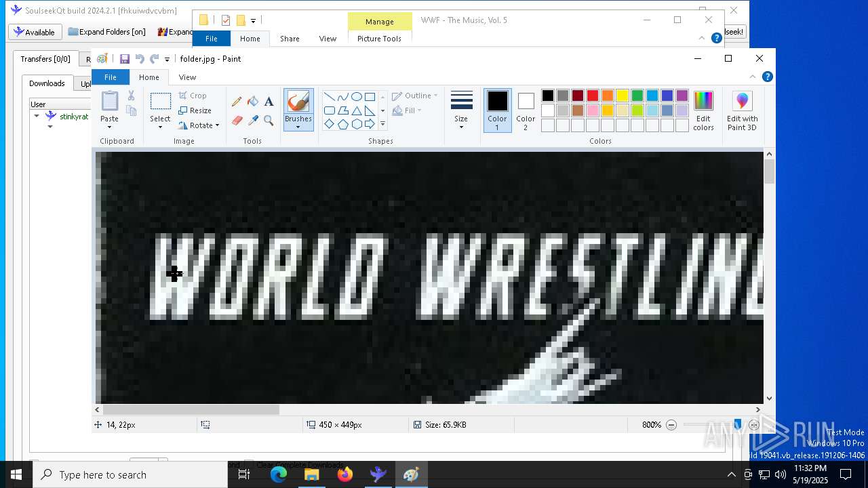Click the Undo arrow in Paint's title bar
Viewport: 868px width, 488px height.
click(140, 59)
